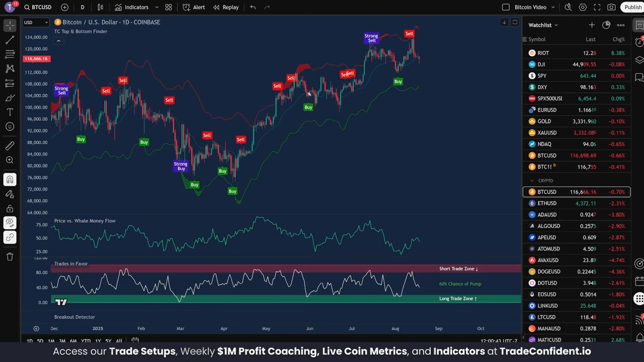Click the trash remove objects icon
This screenshot has width=644, height=362.
click(x=10, y=257)
